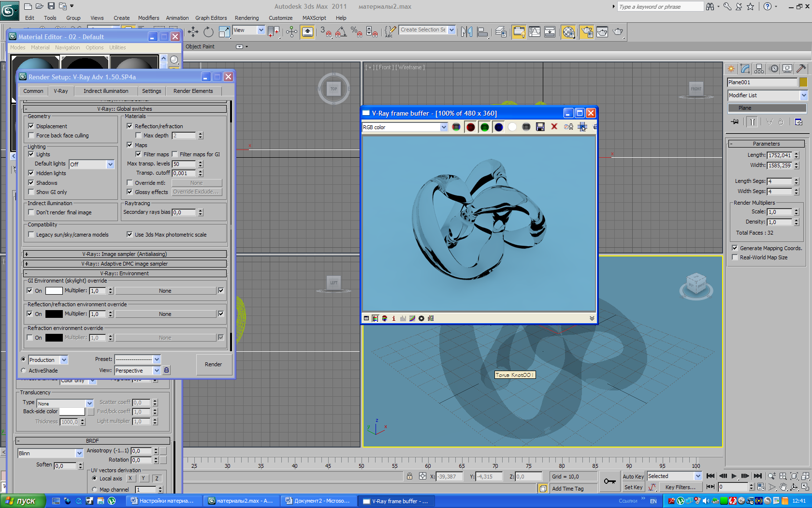Click Save image icon in V-Ray frame buffer
The width and height of the screenshot is (812, 508).
point(540,127)
